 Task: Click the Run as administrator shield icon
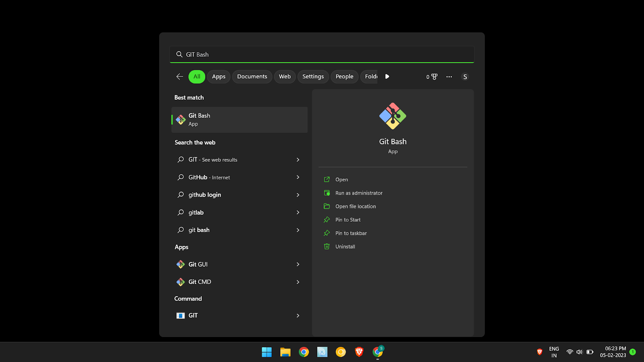pos(327,193)
